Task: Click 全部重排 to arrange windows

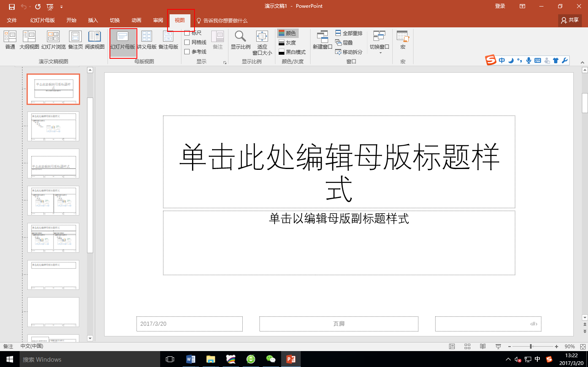Action: (349, 33)
